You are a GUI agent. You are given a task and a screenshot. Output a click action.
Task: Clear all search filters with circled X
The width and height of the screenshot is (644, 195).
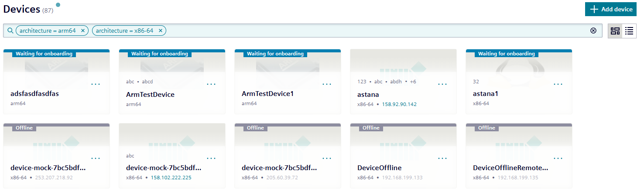click(x=593, y=31)
